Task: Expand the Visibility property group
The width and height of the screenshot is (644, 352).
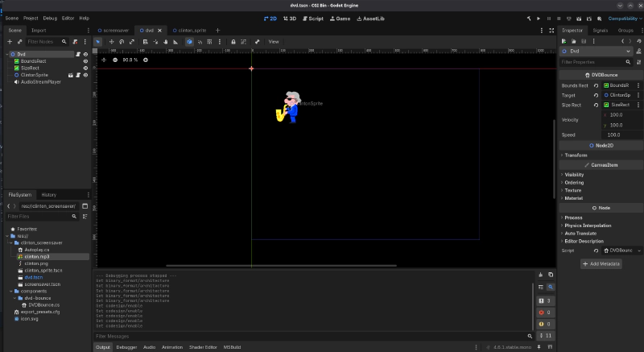Action: click(574, 174)
